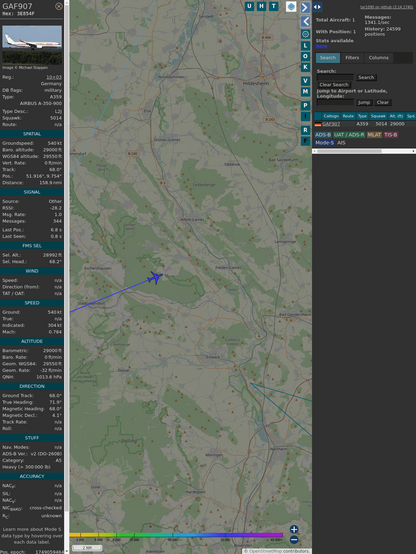Close the GAF907 aircraft info panel
The image size is (416, 554).
[59, 6]
